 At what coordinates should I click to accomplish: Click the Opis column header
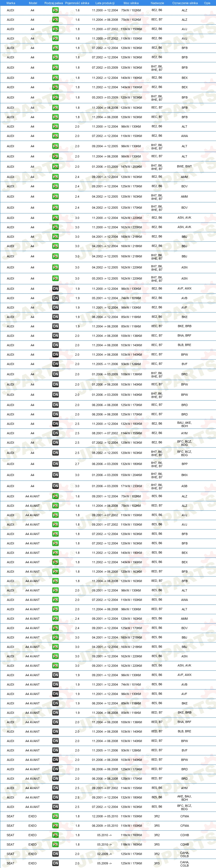(x=207, y=3)
